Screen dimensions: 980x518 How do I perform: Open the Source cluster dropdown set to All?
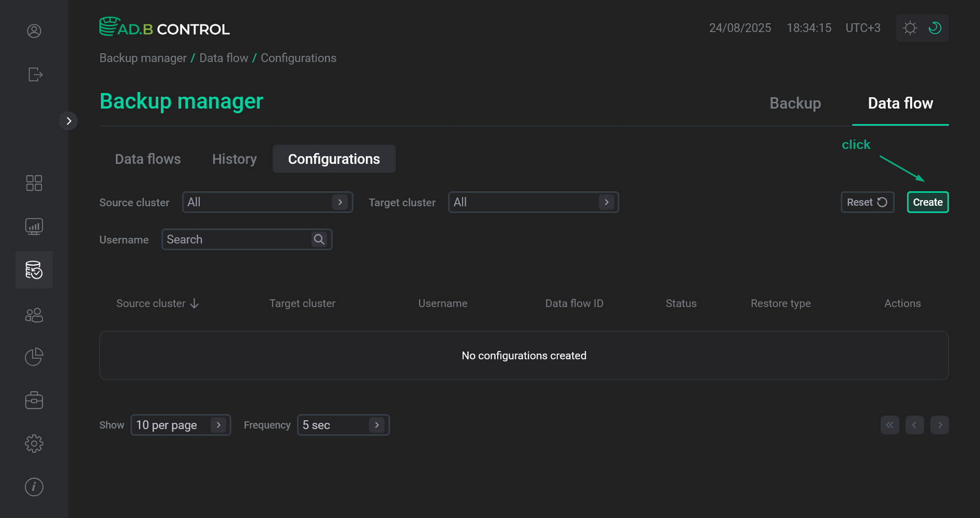pyautogui.click(x=267, y=202)
